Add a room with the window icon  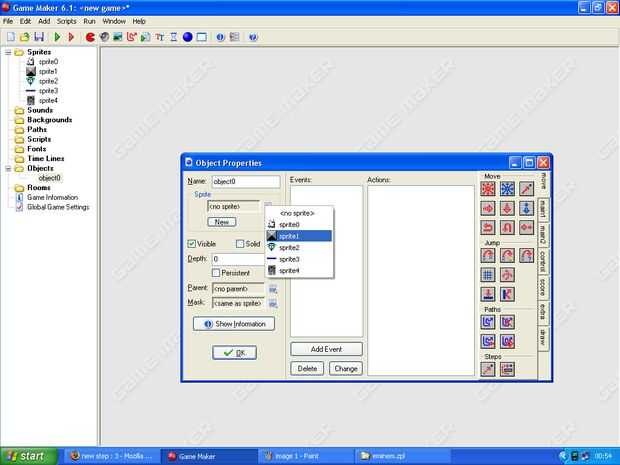pyautogui.click(x=202, y=37)
